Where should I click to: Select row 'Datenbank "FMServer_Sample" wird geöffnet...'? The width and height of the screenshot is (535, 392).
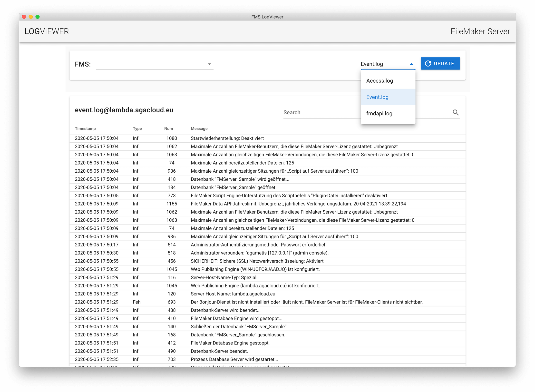[x=267, y=179]
